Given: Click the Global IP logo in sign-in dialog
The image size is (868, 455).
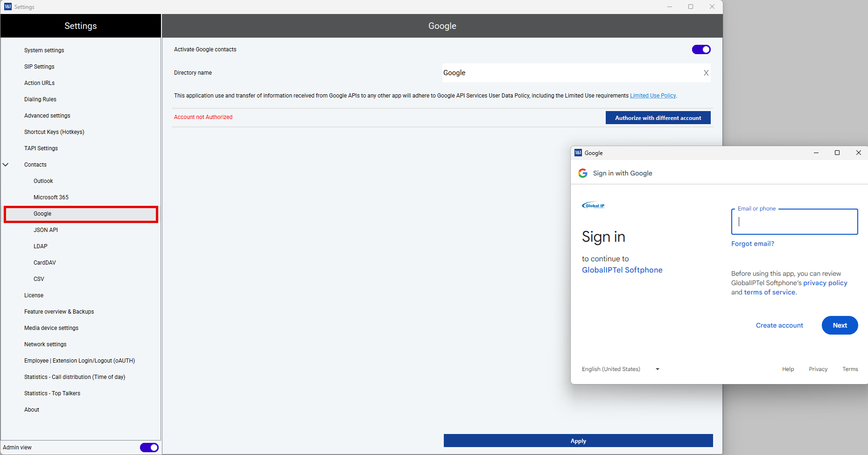Looking at the screenshot, I should pyautogui.click(x=593, y=205).
